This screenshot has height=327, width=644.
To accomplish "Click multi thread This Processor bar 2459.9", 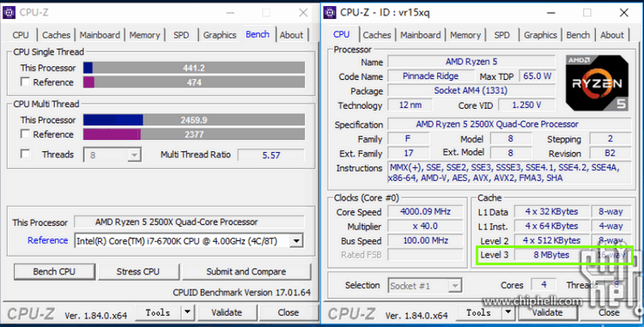I will pyautogui.click(x=194, y=120).
